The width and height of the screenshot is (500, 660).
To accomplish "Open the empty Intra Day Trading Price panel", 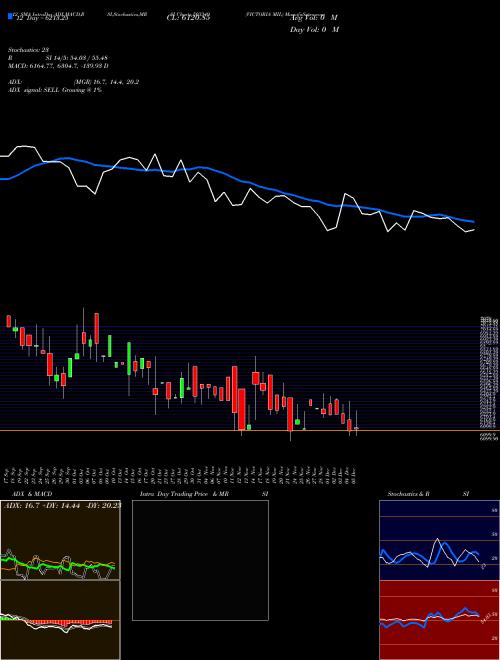I will (x=200, y=560).
